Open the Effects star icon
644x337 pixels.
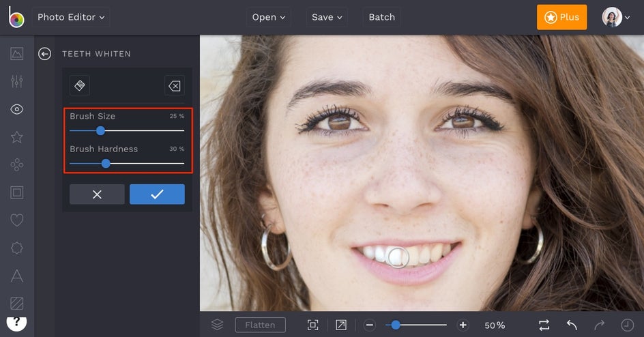click(17, 137)
